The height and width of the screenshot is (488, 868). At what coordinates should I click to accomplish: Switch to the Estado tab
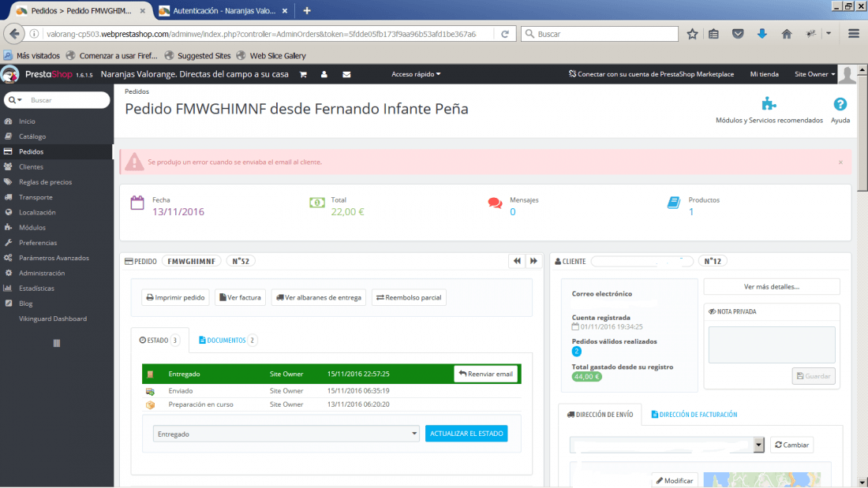tap(159, 341)
